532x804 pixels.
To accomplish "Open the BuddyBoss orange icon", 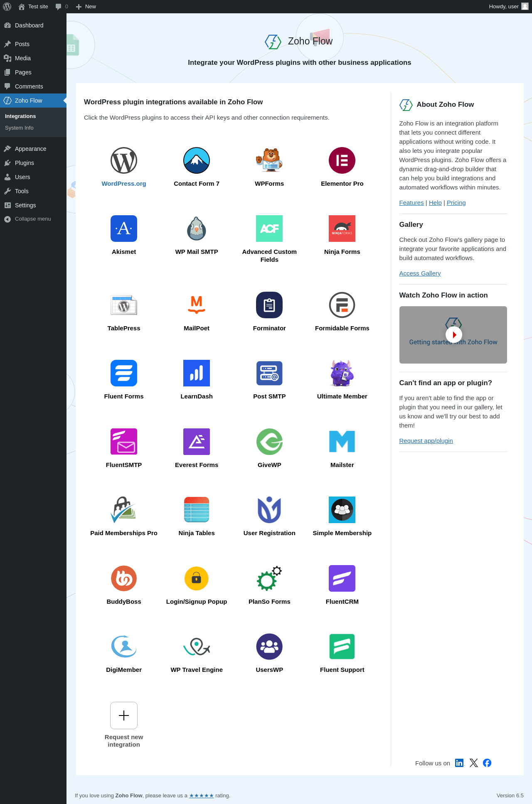I will (124, 578).
